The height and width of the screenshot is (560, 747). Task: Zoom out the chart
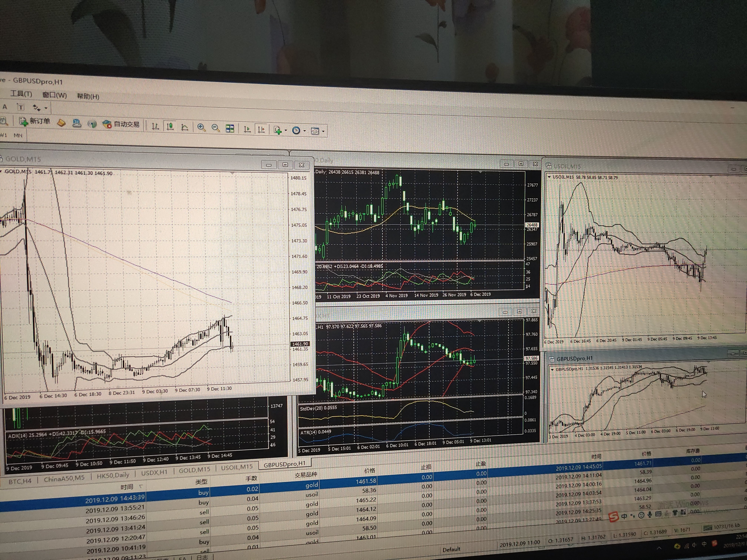click(215, 128)
